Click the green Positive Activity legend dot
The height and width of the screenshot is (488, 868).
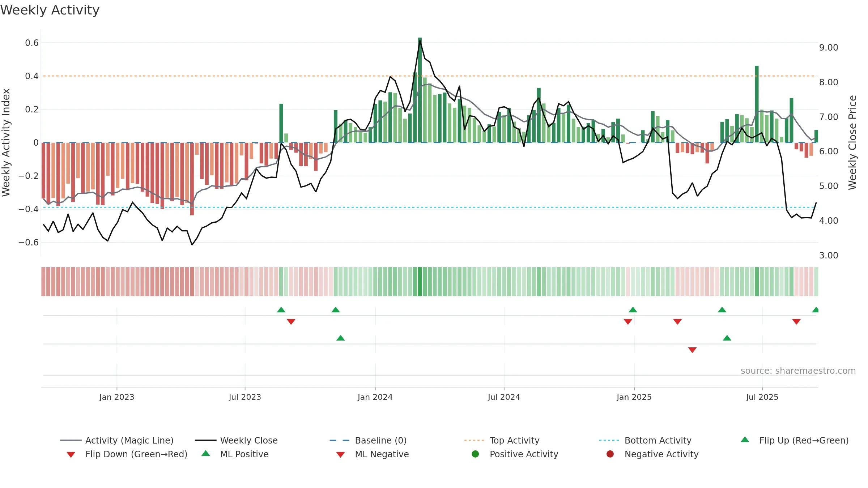(x=475, y=454)
